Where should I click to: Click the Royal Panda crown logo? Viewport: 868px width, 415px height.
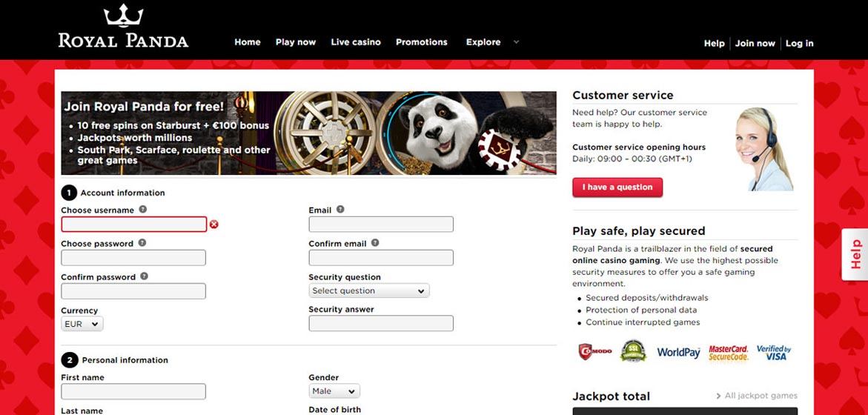(x=124, y=16)
